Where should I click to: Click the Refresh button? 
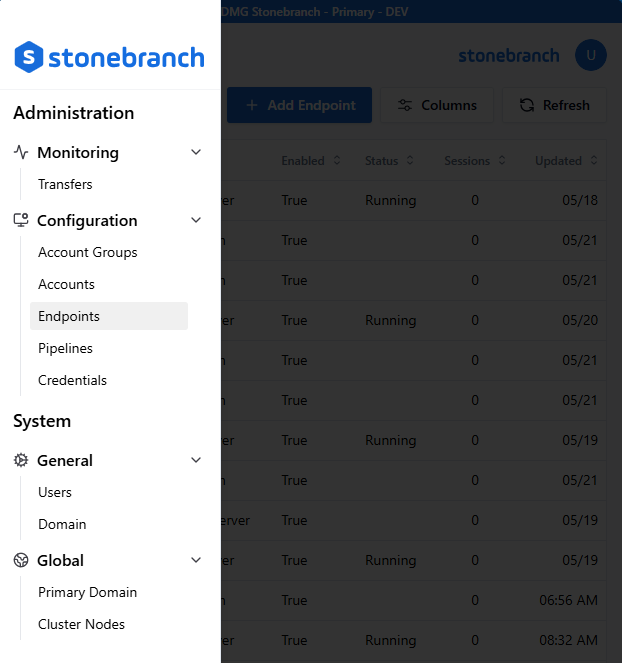(555, 105)
